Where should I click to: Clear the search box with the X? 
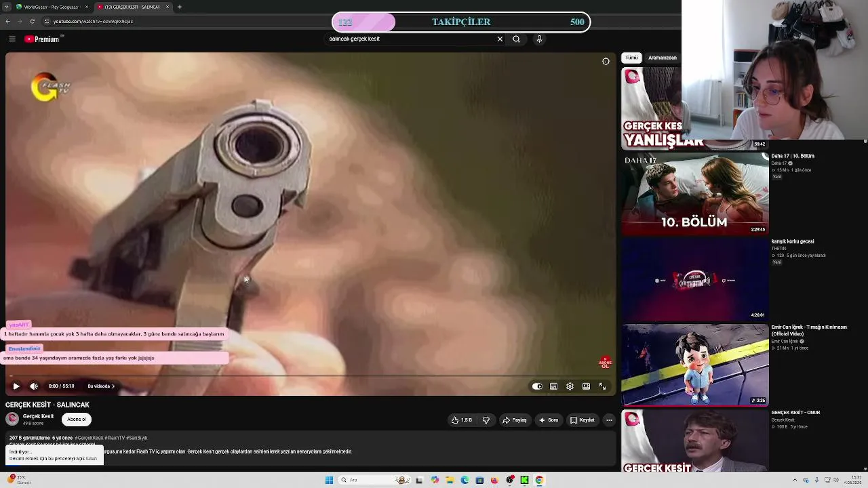pyautogui.click(x=500, y=39)
